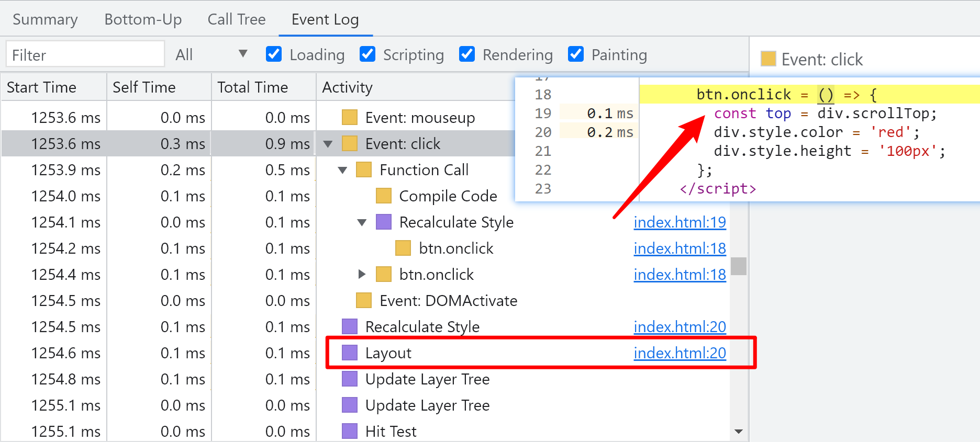This screenshot has height=442, width=980.
Task: Click the Event: click row category icon
Action: (350, 143)
